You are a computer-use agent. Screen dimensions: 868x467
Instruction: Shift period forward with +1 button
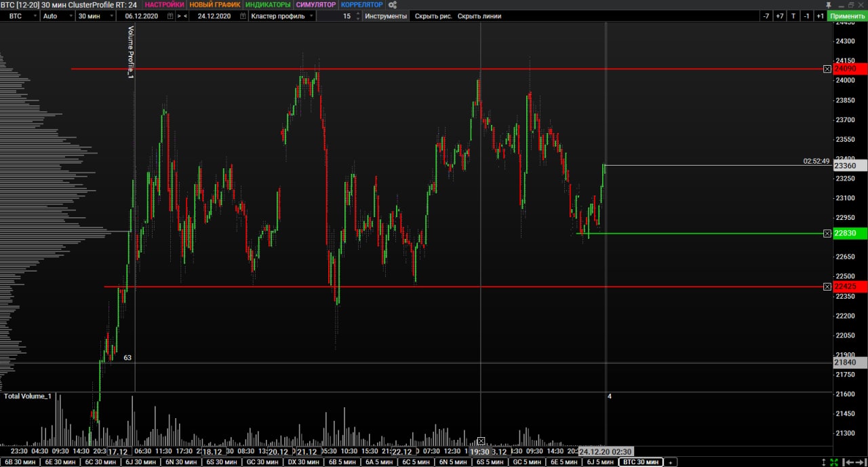click(x=820, y=16)
